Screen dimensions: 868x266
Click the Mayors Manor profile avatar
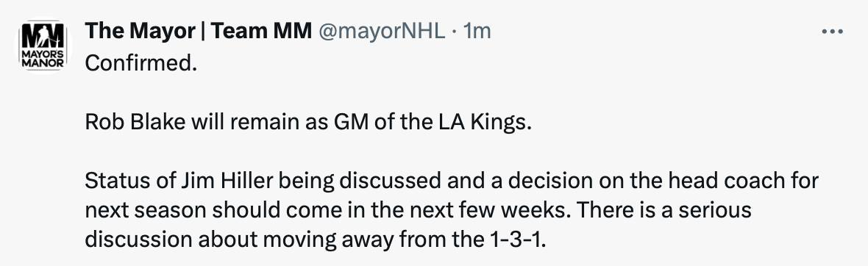pyautogui.click(x=43, y=46)
